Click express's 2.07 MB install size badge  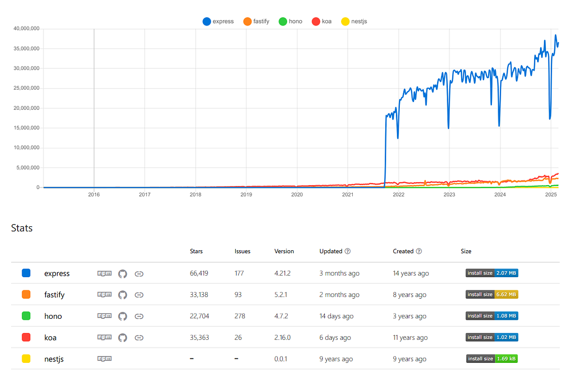(x=491, y=273)
